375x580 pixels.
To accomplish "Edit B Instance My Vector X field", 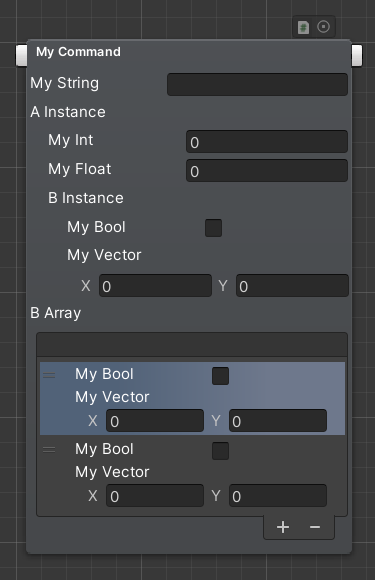I will click(x=155, y=286).
